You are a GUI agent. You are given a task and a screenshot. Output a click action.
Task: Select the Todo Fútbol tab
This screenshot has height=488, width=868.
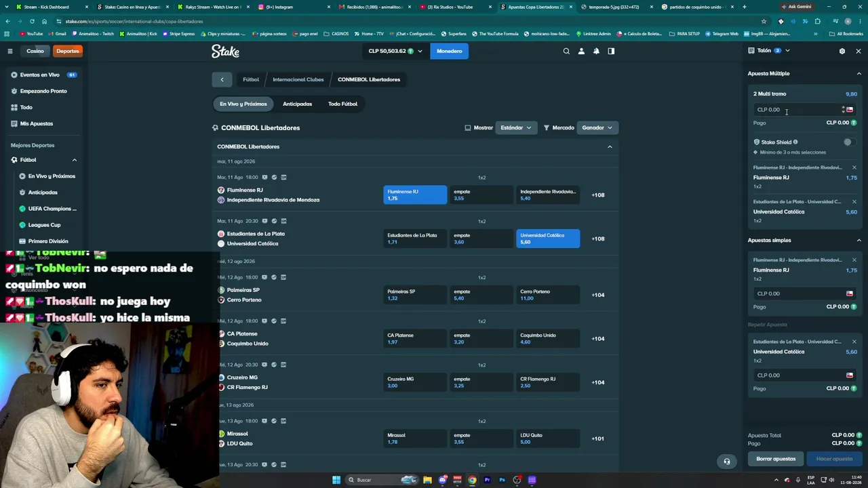point(342,104)
